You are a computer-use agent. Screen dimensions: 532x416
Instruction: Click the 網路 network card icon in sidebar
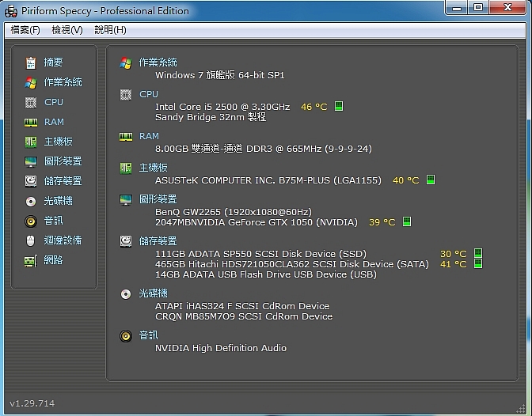pos(31,261)
